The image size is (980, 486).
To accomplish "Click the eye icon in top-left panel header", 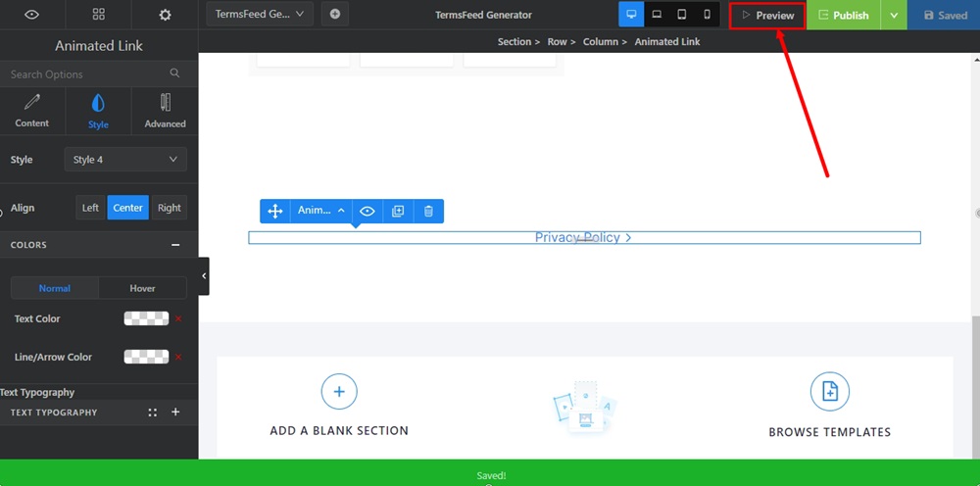I will (32, 15).
